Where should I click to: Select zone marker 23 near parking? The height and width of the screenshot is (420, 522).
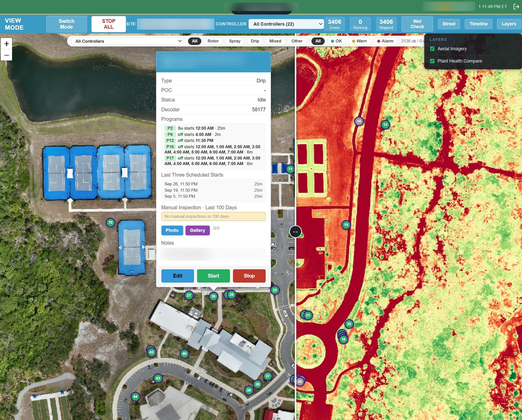pos(275,290)
